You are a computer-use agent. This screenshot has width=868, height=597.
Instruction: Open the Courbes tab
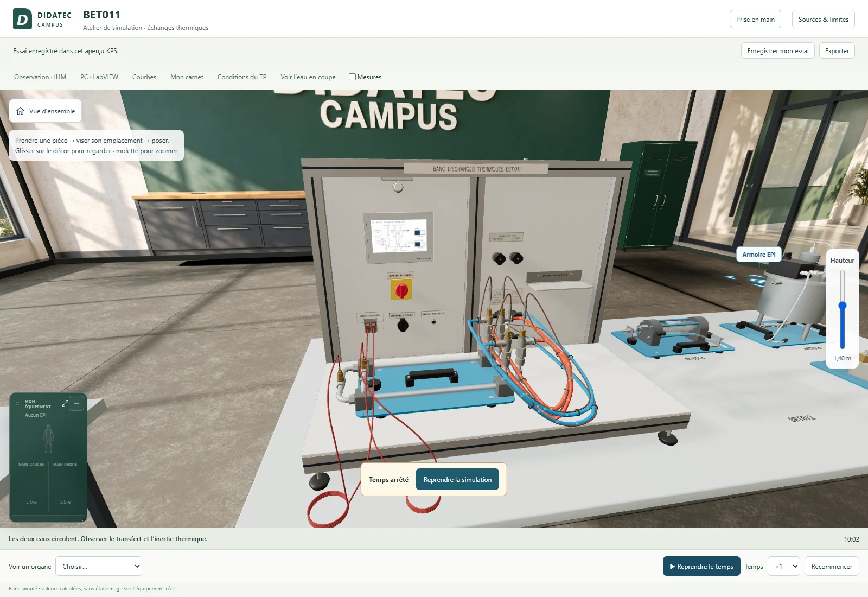click(x=144, y=77)
